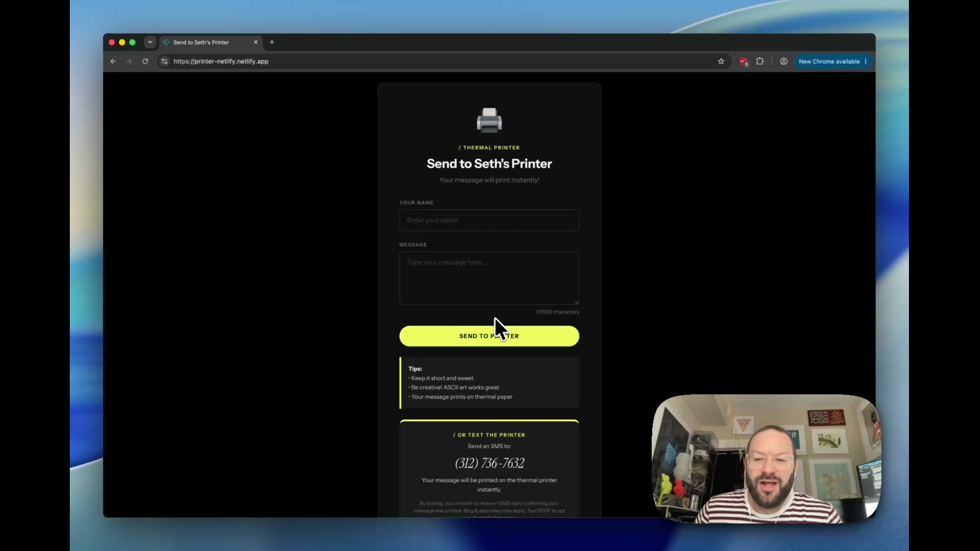Screen dimensions: 980x551
Task: Bookmark this page with the star icon
Action: click(721, 61)
